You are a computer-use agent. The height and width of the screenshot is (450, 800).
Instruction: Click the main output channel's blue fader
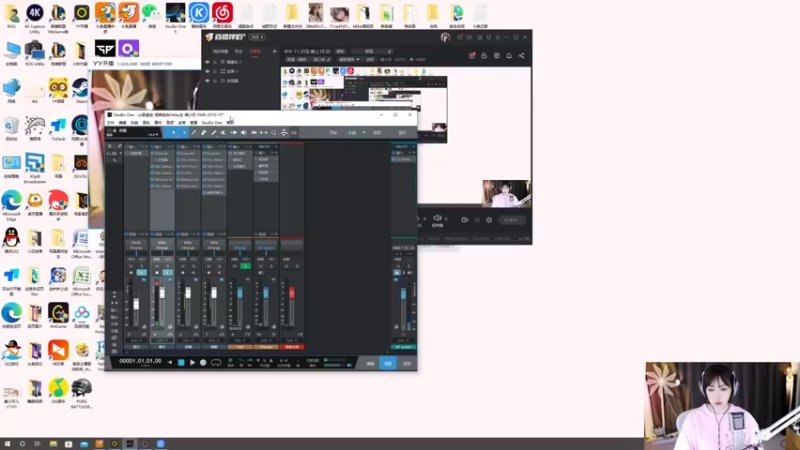coord(403,294)
